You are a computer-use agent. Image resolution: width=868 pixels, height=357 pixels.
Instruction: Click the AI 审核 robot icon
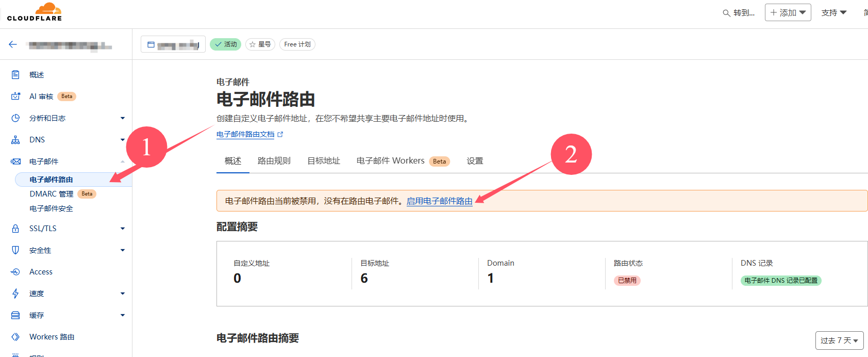click(x=15, y=96)
